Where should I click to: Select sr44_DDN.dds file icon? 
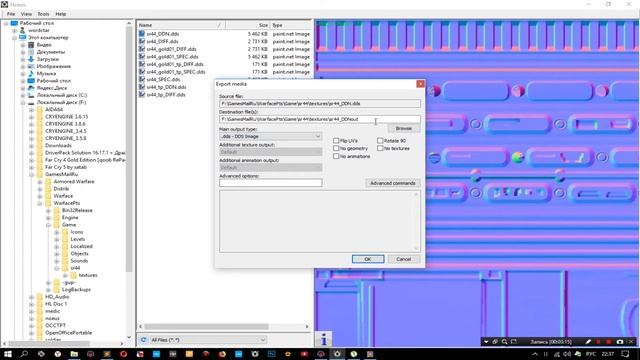[x=142, y=34]
